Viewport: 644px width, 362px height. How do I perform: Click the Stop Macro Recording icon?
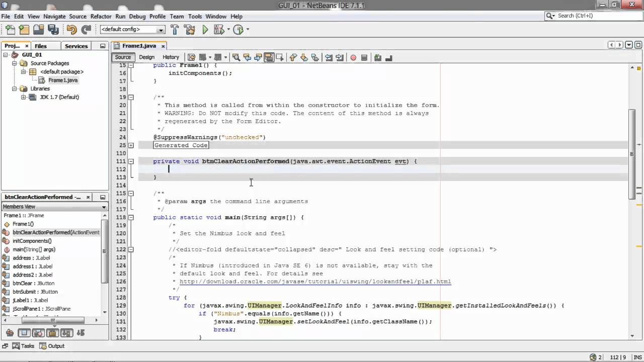pyautogui.click(x=364, y=57)
